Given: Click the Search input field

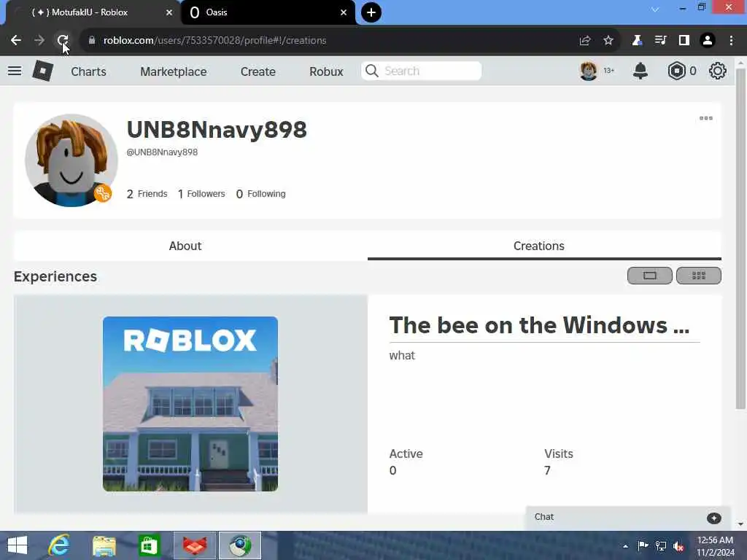Looking at the screenshot, I should [x=421, y=71].
